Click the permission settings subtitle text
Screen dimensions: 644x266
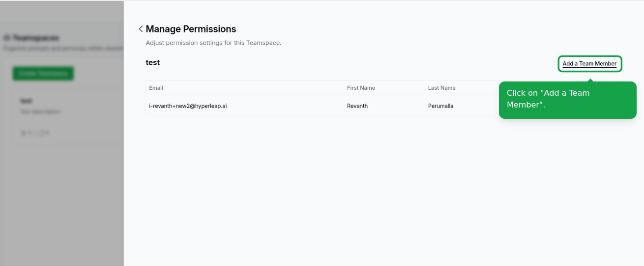point(213,43)
